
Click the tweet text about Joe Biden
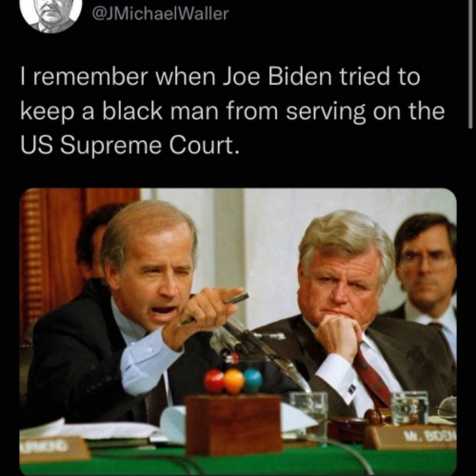pyautogui.click(x=232, y=111)
